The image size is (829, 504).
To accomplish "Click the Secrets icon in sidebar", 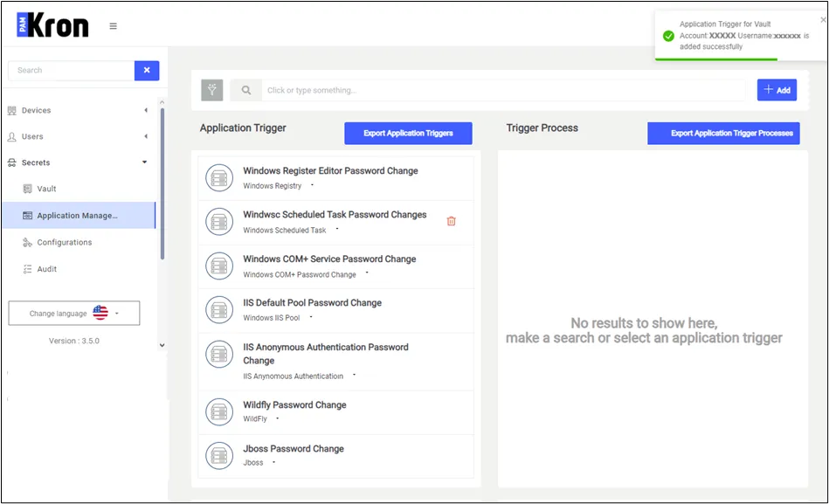I will [11, 162].
